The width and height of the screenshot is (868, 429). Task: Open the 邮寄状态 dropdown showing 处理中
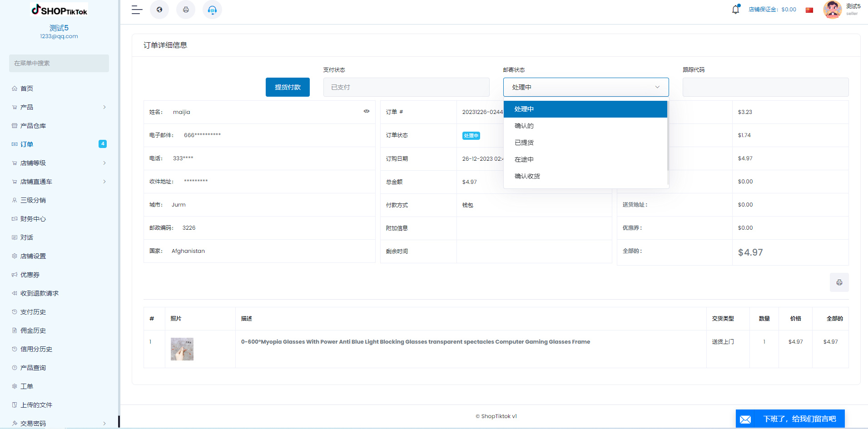(585, 87)
